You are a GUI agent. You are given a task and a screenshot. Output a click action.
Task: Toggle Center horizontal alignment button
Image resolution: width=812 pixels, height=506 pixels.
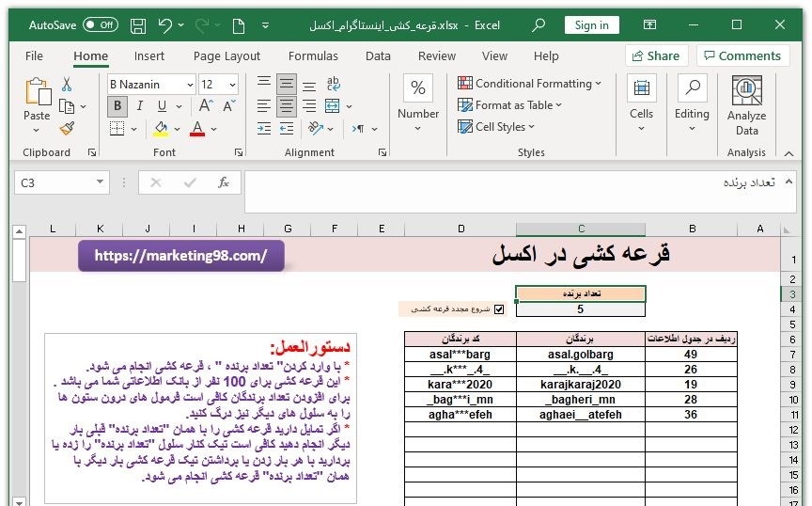[287, 106]
